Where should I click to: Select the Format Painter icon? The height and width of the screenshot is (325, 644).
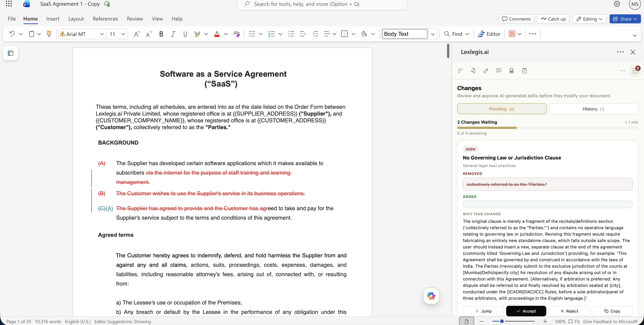[x=49, y=34]
